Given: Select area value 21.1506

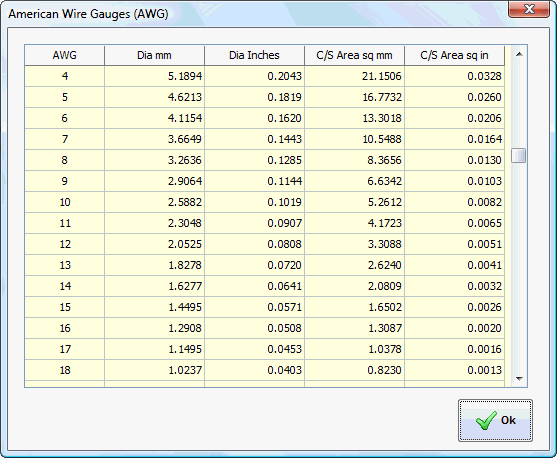Looking at the screenshot, I should click(x=355, y=76).
